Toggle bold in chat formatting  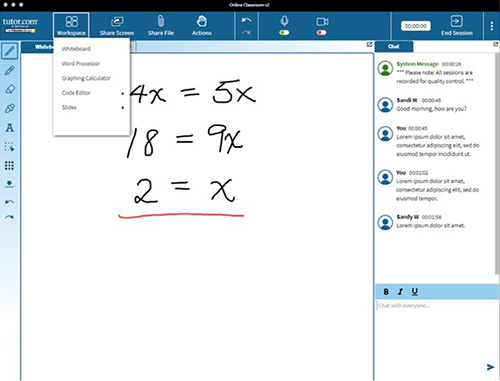tap(386, 292)
